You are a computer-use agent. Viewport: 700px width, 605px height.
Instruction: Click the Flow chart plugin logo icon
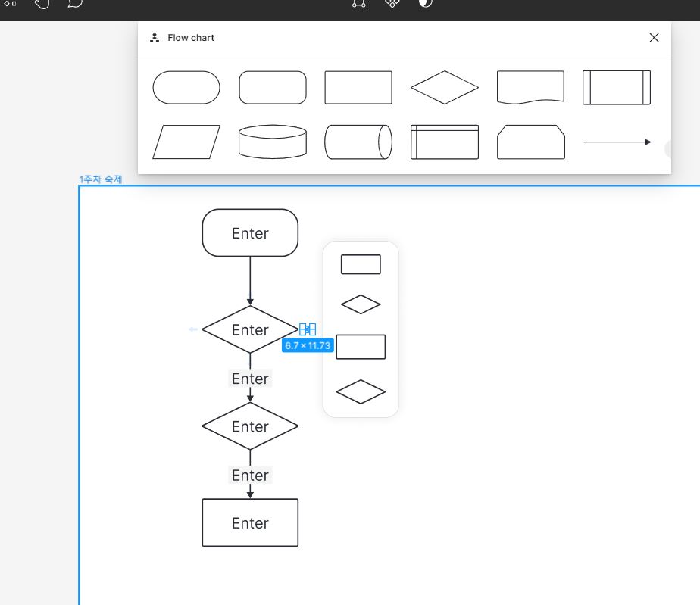point(155,38)
